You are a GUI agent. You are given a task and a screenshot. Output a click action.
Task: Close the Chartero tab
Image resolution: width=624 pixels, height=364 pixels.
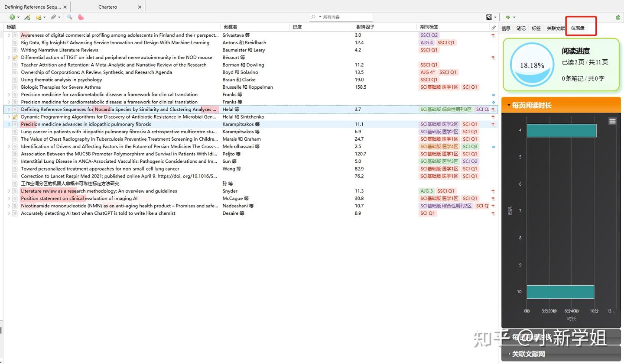pos(140,7)
